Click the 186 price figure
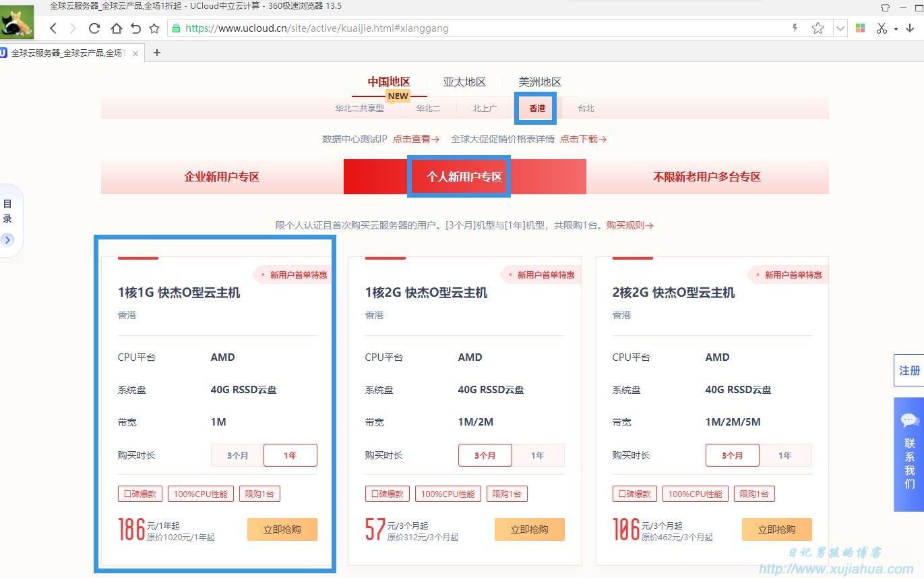The width and height of the screenshot is (924, 578). [x=131, y=530]
